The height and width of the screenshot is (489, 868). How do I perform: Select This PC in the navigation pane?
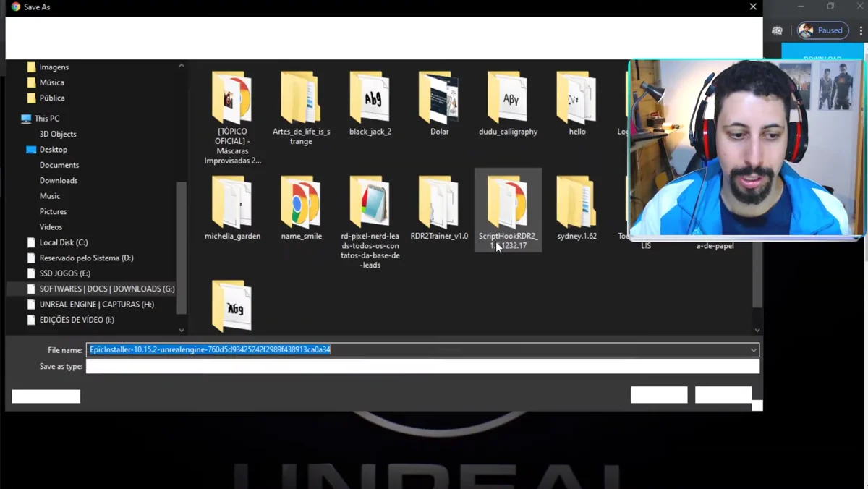(x=46, y=119)
